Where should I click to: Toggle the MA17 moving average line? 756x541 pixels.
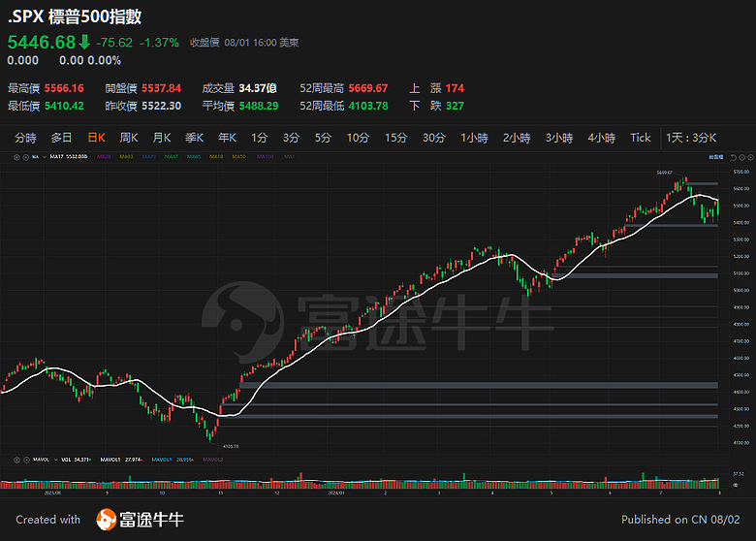click(x=69, y=157)
